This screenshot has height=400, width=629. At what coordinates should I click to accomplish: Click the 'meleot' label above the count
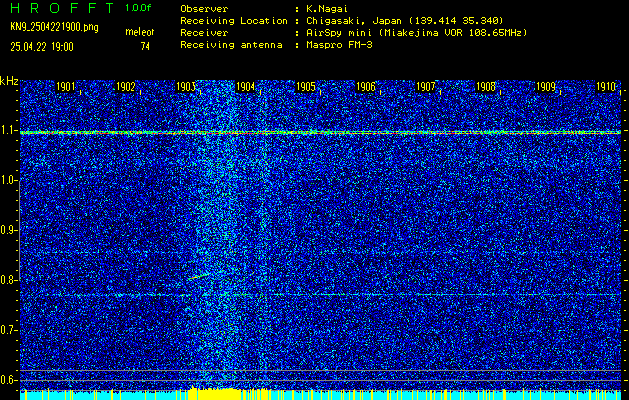coord(140,32)
